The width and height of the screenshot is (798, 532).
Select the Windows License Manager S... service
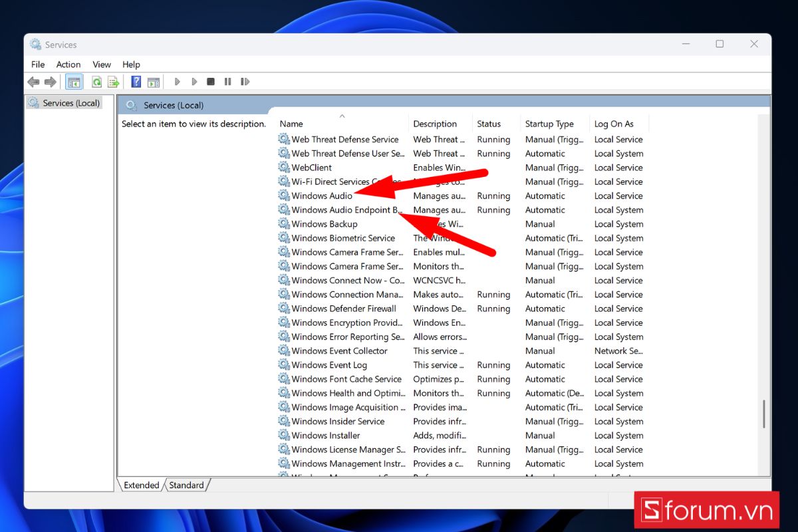pyautogui.click(x=348, y=450)
